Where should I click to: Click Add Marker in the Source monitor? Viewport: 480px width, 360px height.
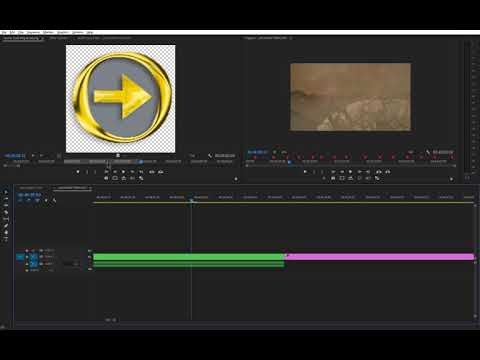(78, 172)
